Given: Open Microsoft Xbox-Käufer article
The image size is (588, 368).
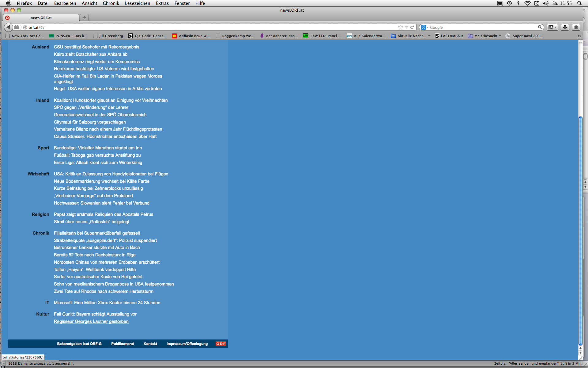Looking at the screenshot, I should click(x=107, y=303).
